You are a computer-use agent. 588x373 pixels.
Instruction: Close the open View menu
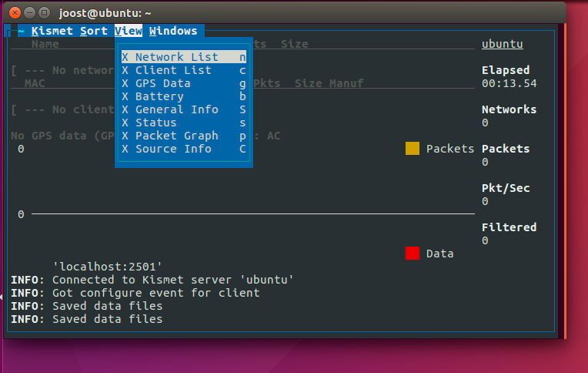tap(129, 31)
